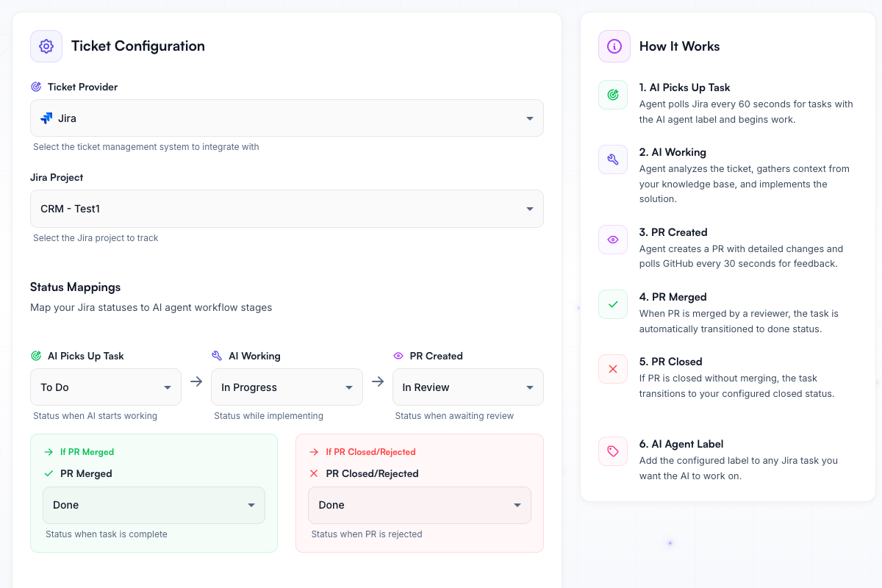This screenshot has height=588, width=882.
Task: Open the In Progress status dropdown
Action: tap(287, 387)
